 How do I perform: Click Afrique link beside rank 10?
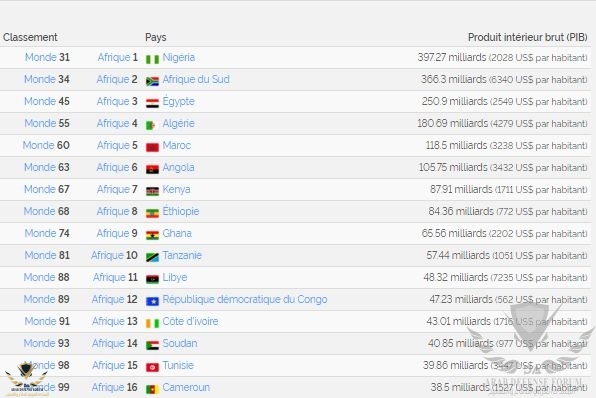(x=107, y=255)
